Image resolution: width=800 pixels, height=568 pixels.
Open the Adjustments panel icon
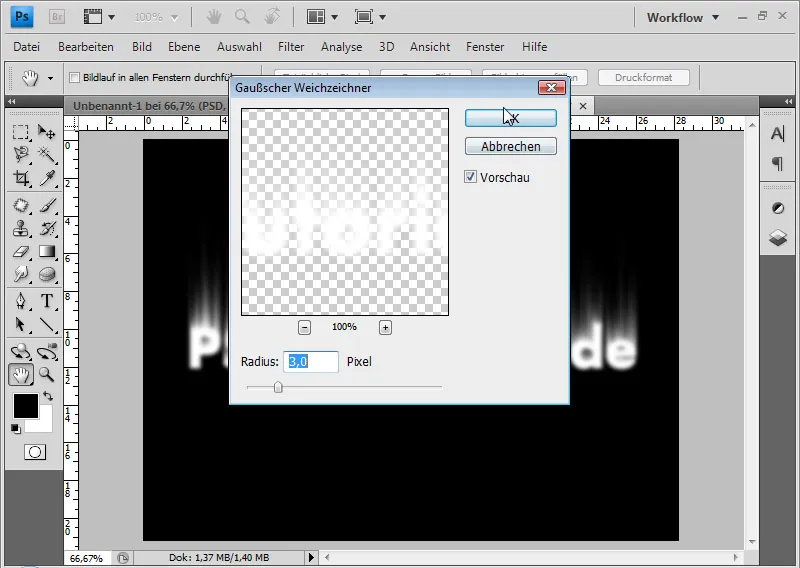(x=778, y=208)
